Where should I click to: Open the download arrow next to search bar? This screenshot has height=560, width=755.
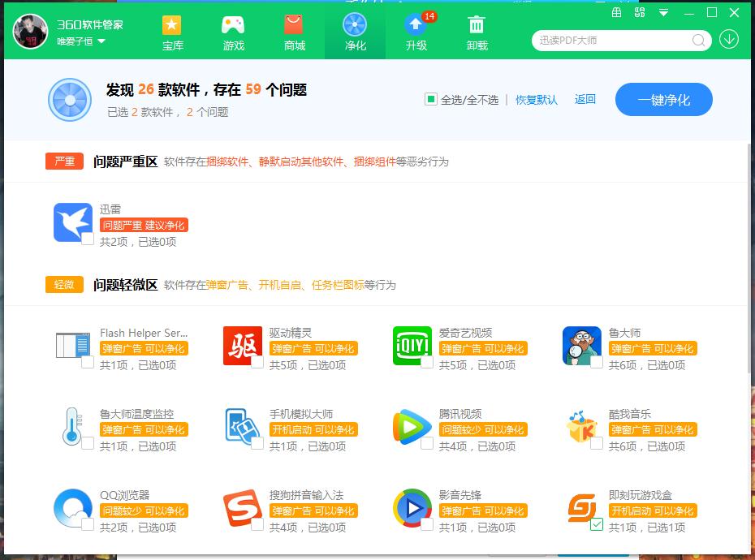[x=728, y=41]
